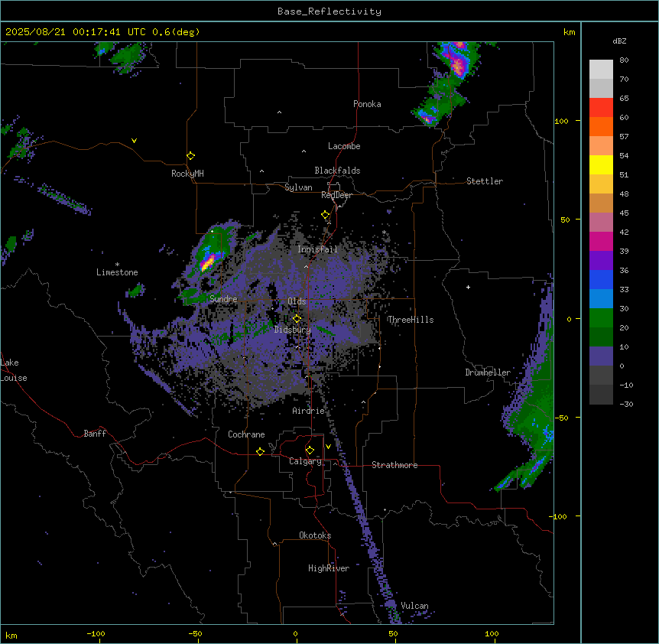
Task: Click the RockyMH label
Action: coord(187,174)
